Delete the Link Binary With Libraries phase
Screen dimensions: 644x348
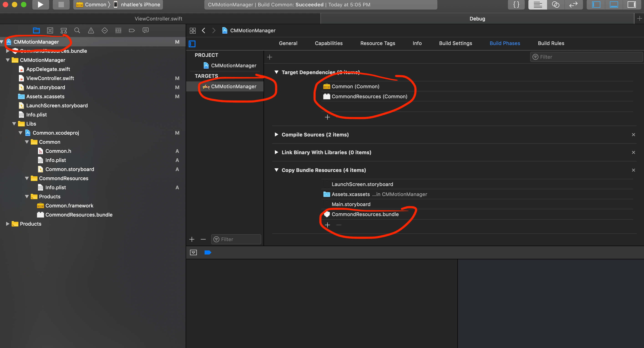pyautogui.click(x=633, y=152)
